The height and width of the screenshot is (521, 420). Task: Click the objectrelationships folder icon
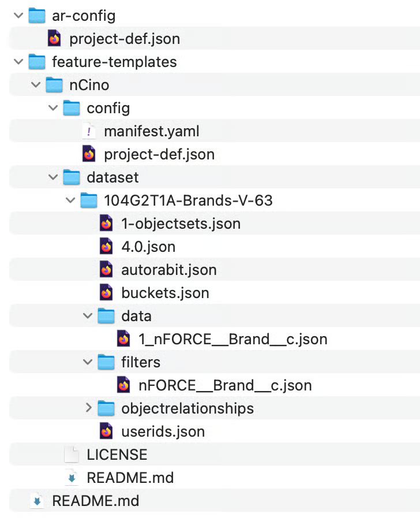[x=106, y=408]
